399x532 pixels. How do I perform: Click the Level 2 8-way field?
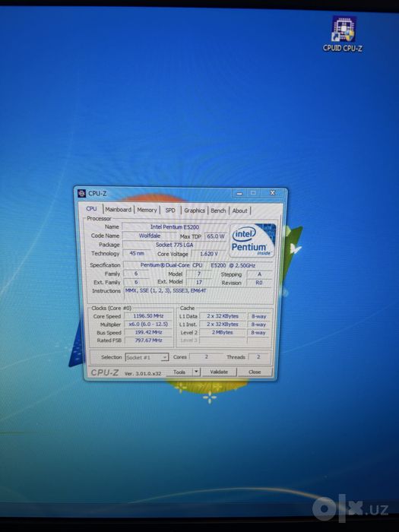259,333
